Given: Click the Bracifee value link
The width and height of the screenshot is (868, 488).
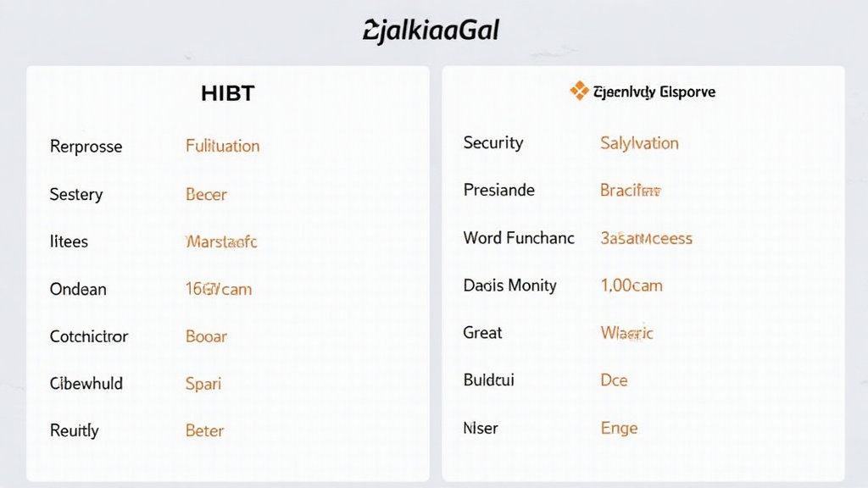Looking at the screenshot, I should pyautogui.click(x=630, y=190).
